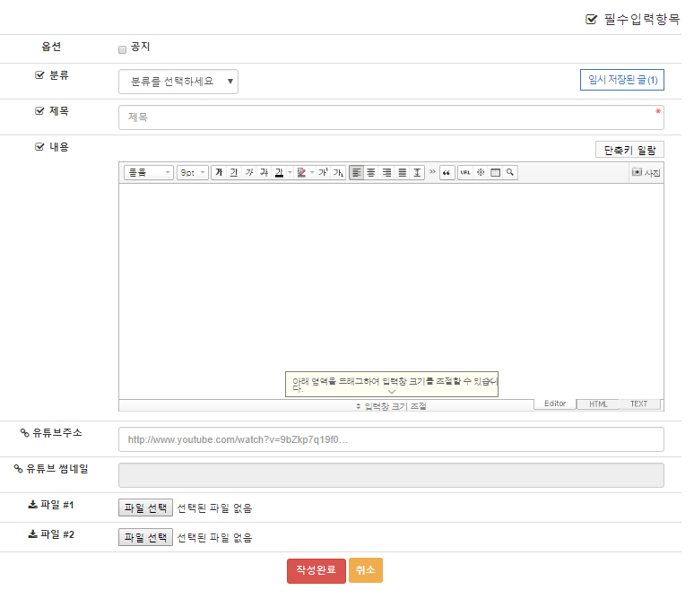Image resolution: width=694 pixels, height=616 pixels.
Task: Open the font family dropdown (돋움)
Action: (148, 172)
